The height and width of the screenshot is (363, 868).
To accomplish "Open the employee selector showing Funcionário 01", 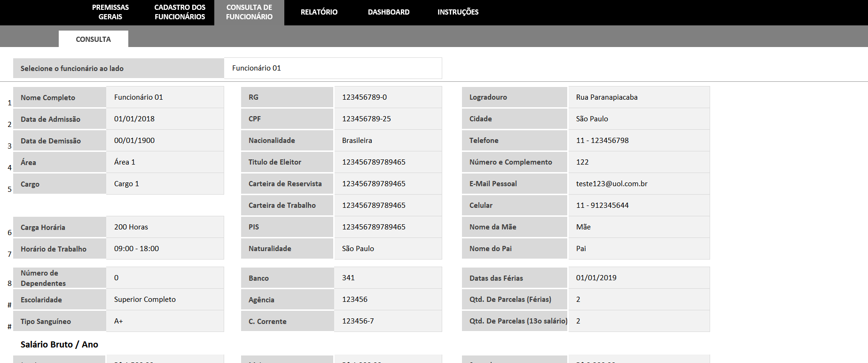I will click(333, 68).
